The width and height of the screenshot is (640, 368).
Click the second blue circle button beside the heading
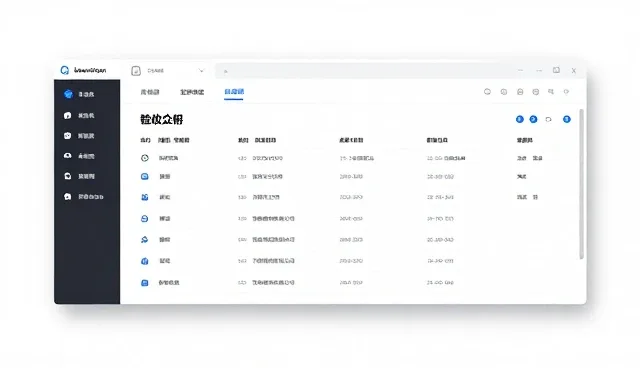click(533, 119)
